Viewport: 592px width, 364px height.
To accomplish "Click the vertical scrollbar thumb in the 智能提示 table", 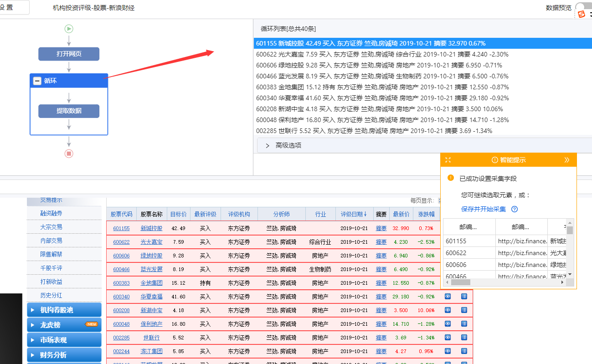I will [x=570, y=230].
